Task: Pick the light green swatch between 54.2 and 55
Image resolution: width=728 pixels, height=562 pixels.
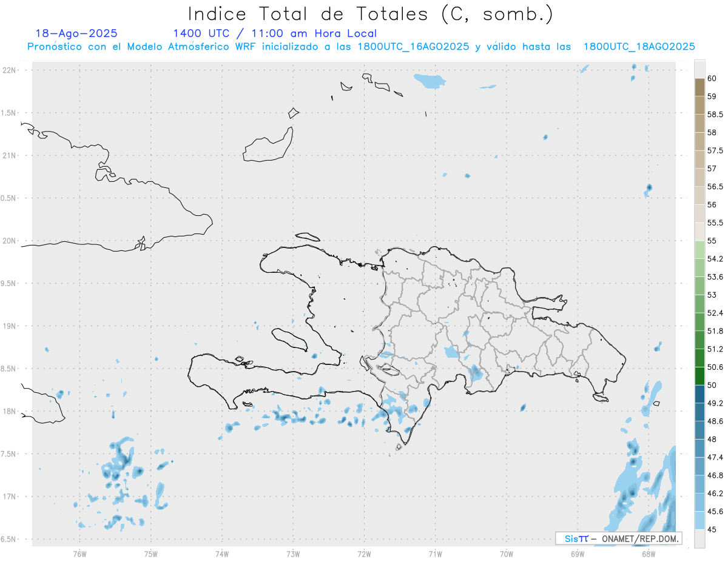Action: (x=699, y=250)
